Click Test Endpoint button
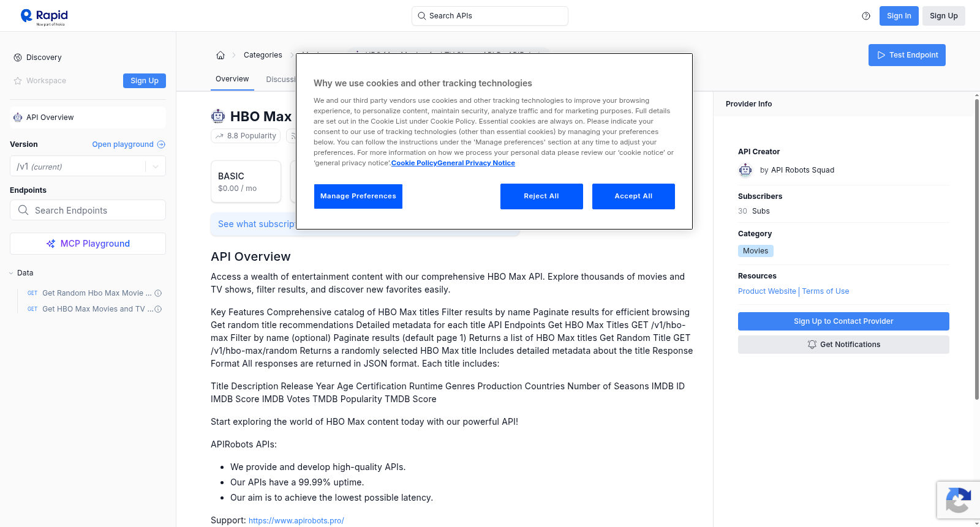The image size is (980, 527). (x=907, y=55)
